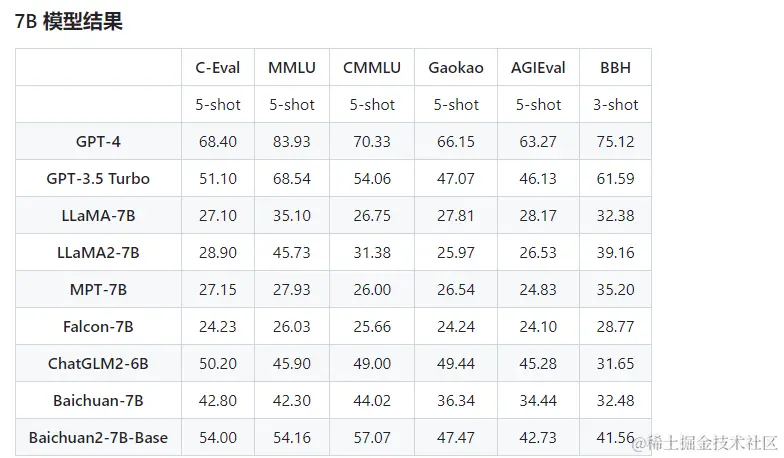Click the GPT-3.5 Turbo row label
784x458 pixels.
point(98,178)
